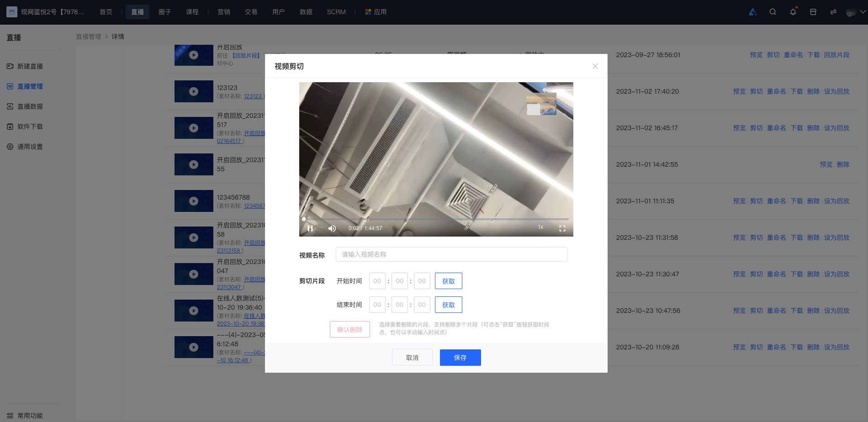
Task: Open 直播数据 in the sidebar
Action: click(x=30, y=106)
